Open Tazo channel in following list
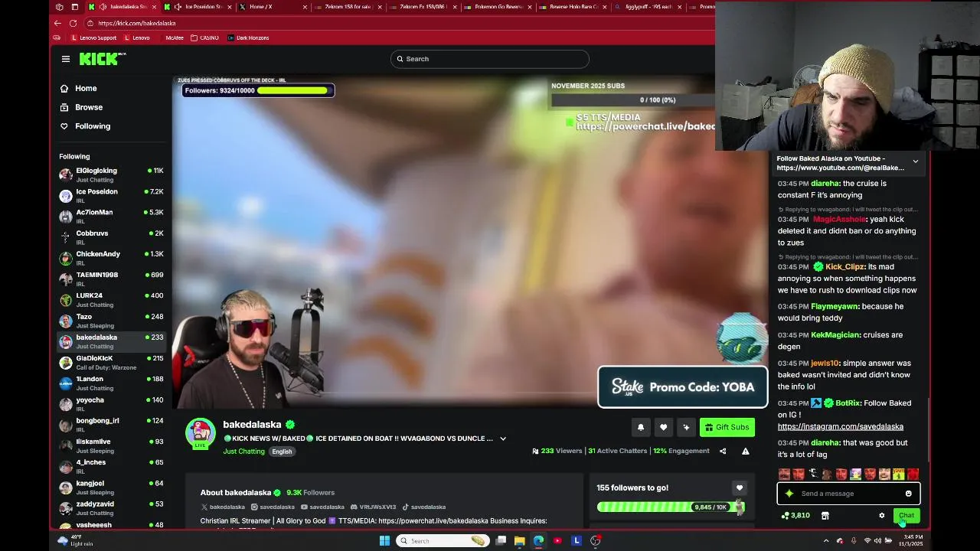 112,320
